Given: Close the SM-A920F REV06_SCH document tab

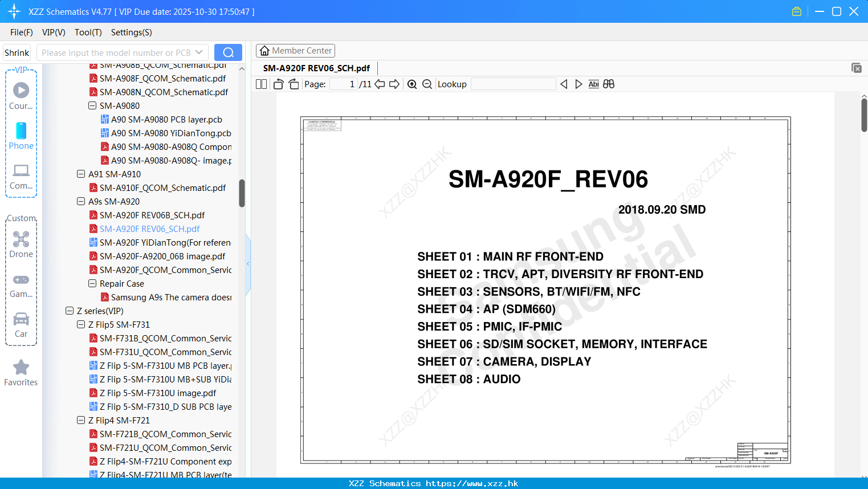Looking at the screenshot, I should click(856, 68).
